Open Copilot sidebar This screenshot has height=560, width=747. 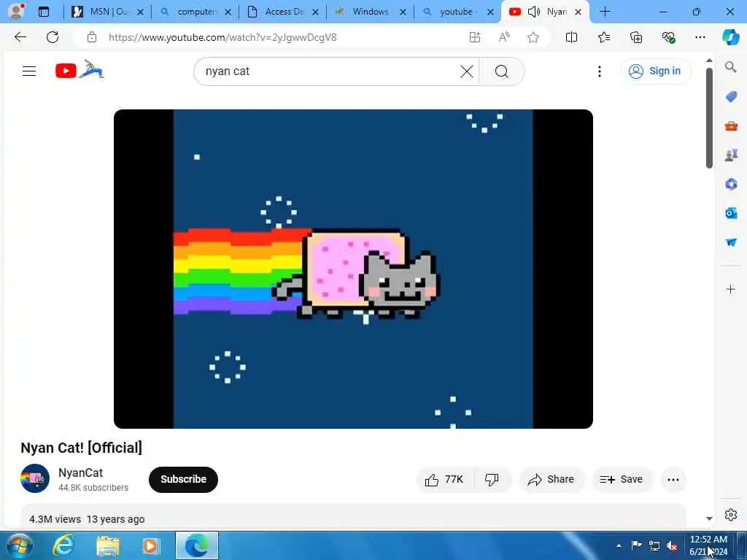(730, 37)
